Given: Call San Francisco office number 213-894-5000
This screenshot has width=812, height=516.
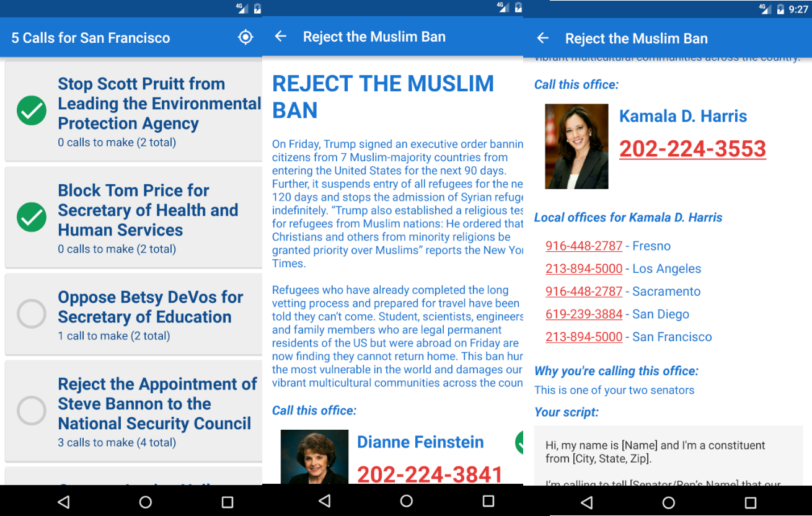Looking at the screenshot, I should click(x=584, y=337).
